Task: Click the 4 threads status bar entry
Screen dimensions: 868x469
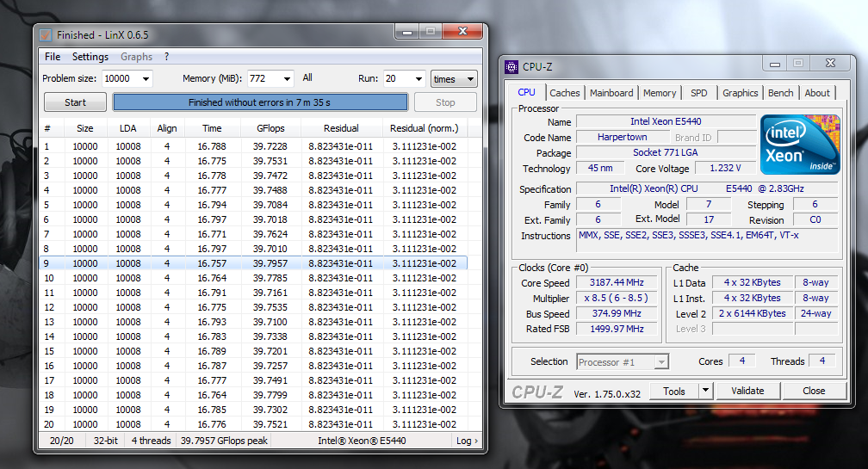Action: click(x=151, y=441)
